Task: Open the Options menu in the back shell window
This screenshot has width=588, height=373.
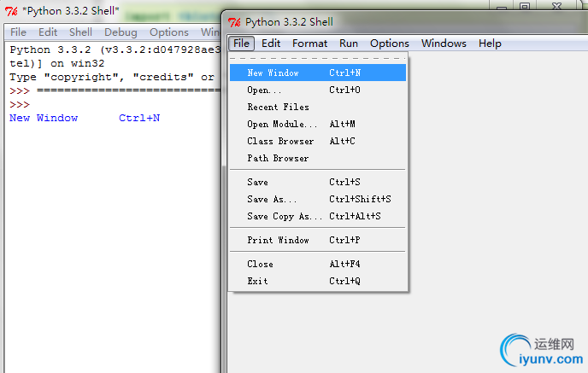Action: click(x=168, y=32)
